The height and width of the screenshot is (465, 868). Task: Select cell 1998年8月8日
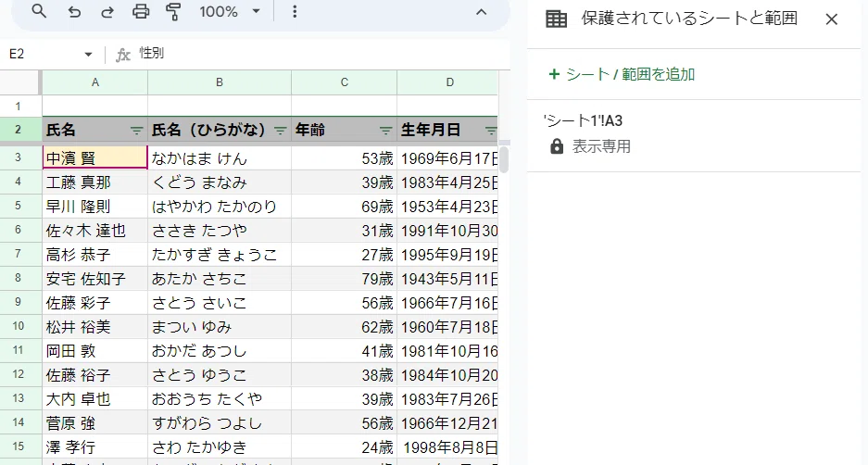[447, 447]
